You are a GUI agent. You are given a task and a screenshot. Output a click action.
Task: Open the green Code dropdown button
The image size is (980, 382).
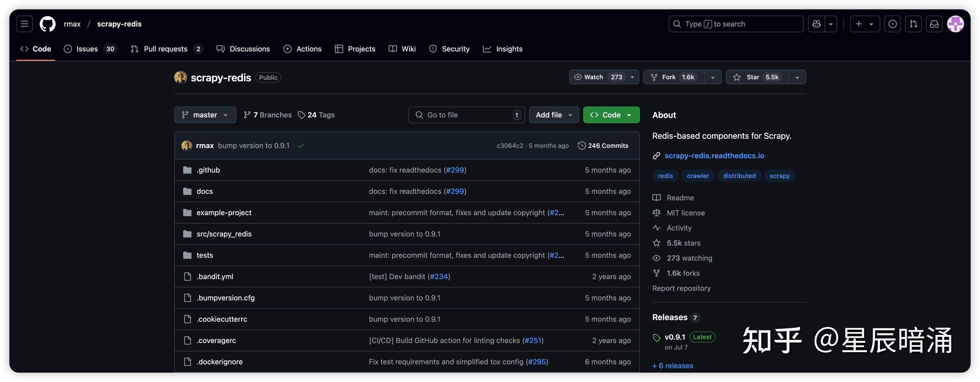click(x=611, y=115)
